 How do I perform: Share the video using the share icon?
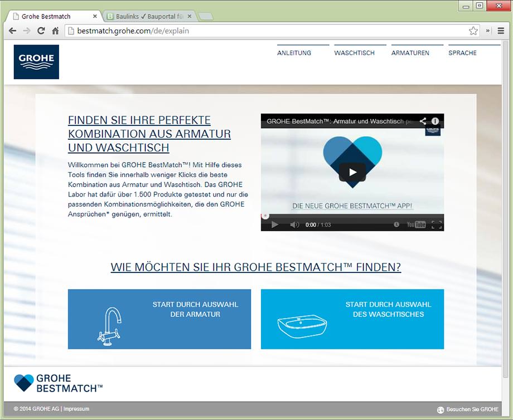point(423,121)
